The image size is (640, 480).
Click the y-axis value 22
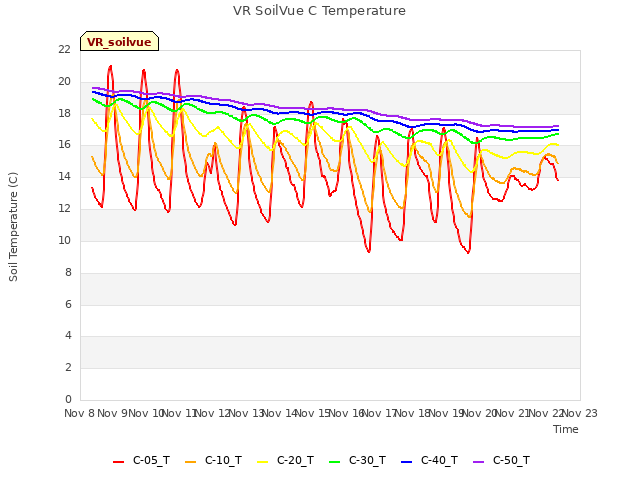click(64, 49)
